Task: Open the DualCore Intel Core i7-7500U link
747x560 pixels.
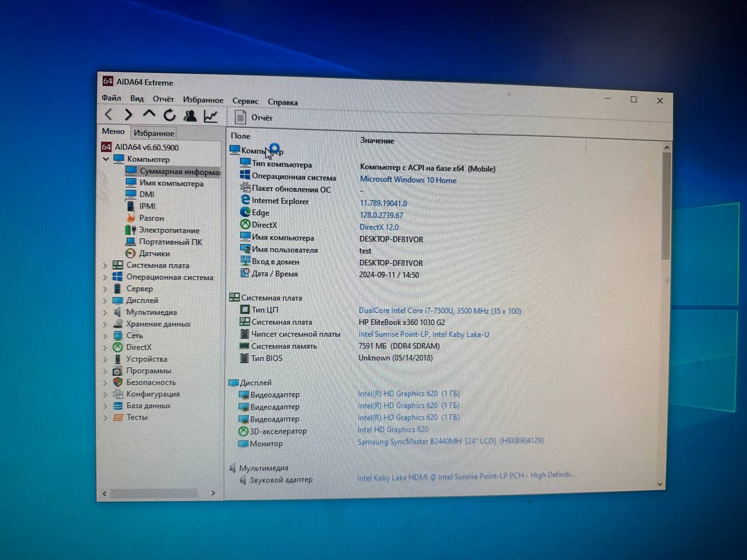Action: [439, 311]
